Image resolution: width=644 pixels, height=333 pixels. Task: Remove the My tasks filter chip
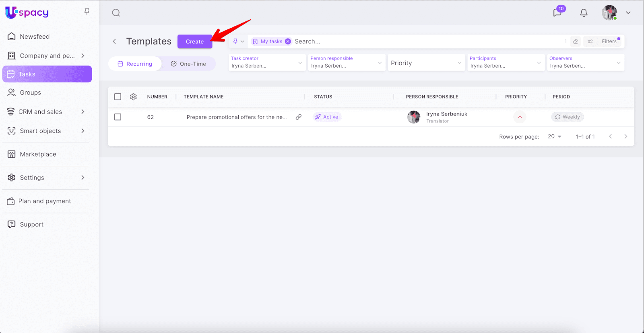point(288,41)
